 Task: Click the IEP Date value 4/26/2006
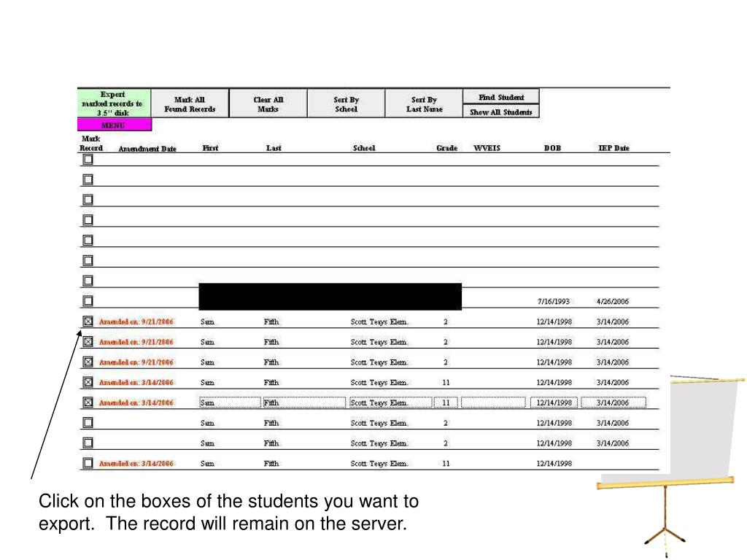coord(613,301)
